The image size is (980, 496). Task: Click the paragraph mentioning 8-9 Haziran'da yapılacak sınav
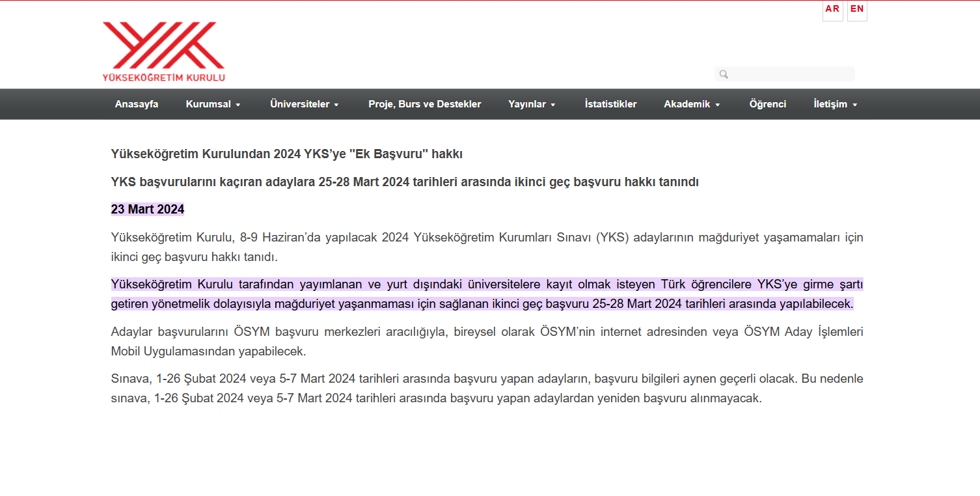487,247
